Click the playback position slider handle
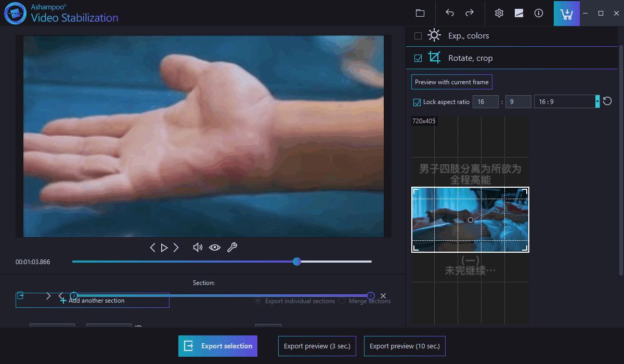The width and height of the screenshot is (624, 364). click(x=297, y=262)
